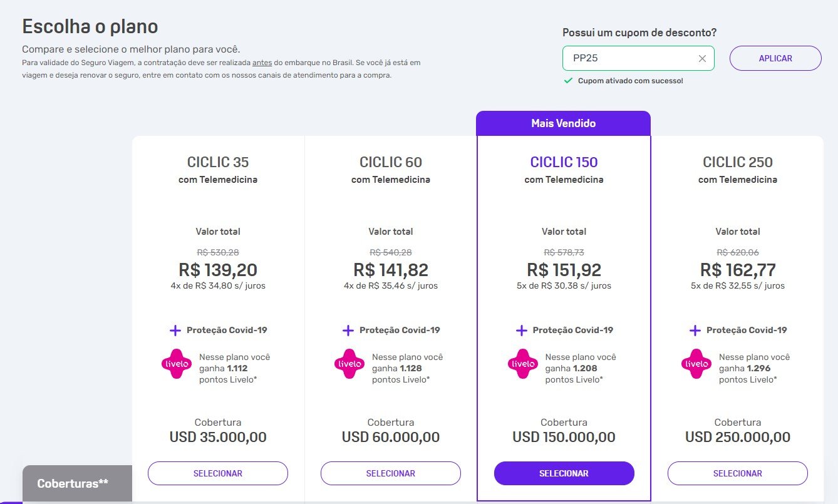Apply the discount coupon with APLICAR
838x504 pixels.
[x=775, y=58]
